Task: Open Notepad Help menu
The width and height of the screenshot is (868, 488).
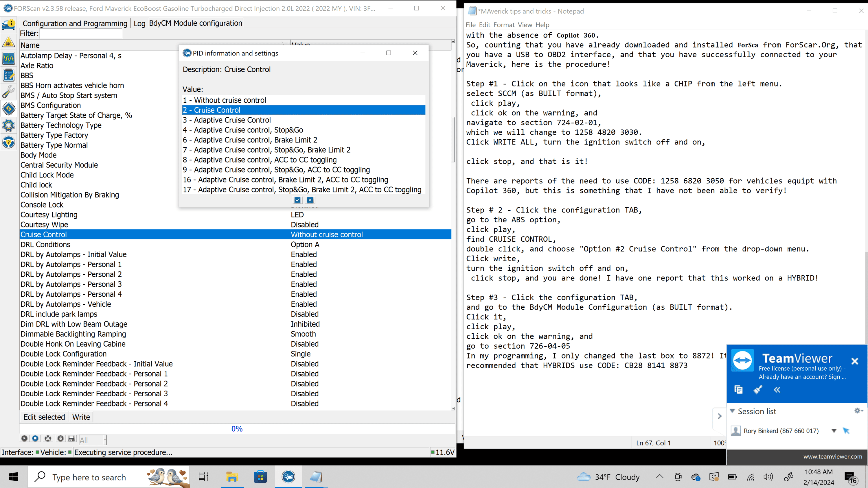Action: coord(542,25)
